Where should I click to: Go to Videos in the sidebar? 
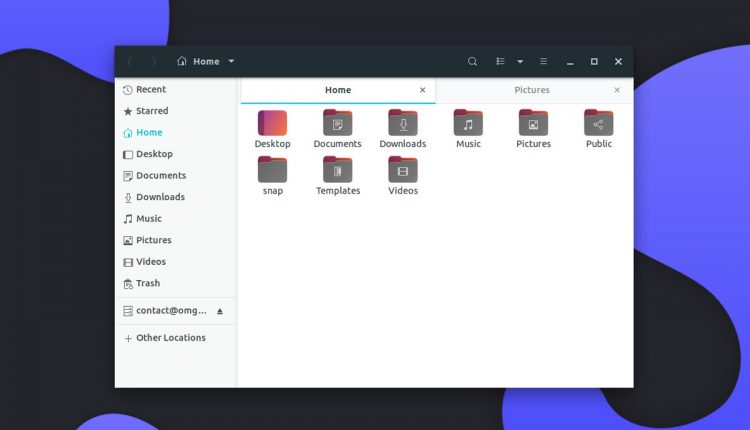[x=176, y=262]
